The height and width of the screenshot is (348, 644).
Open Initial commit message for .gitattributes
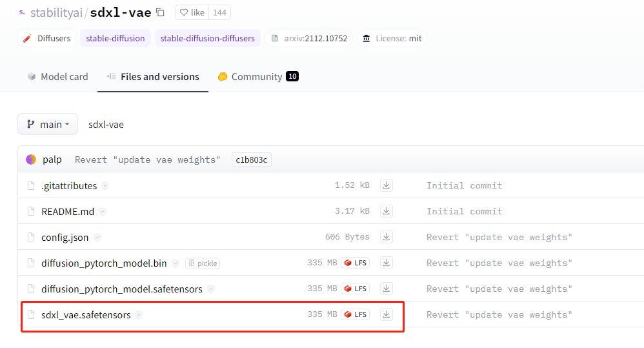point(464,185)
